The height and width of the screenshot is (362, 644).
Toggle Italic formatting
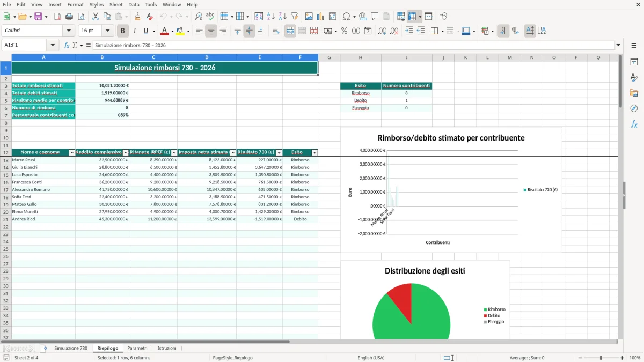pos(135,31)
